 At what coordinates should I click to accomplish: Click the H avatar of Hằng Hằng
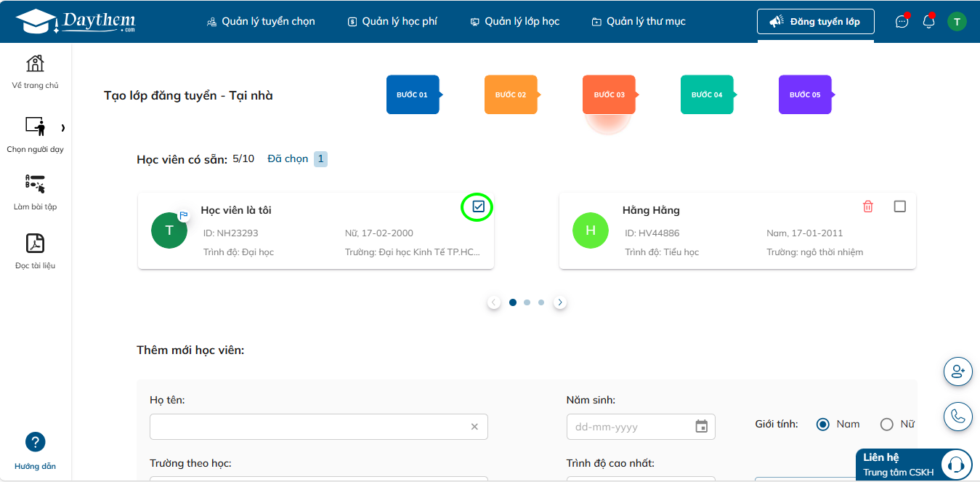click(591, 230)
